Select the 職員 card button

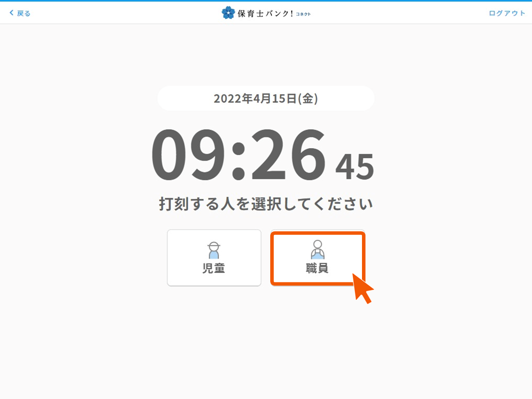tap(318, 258)
